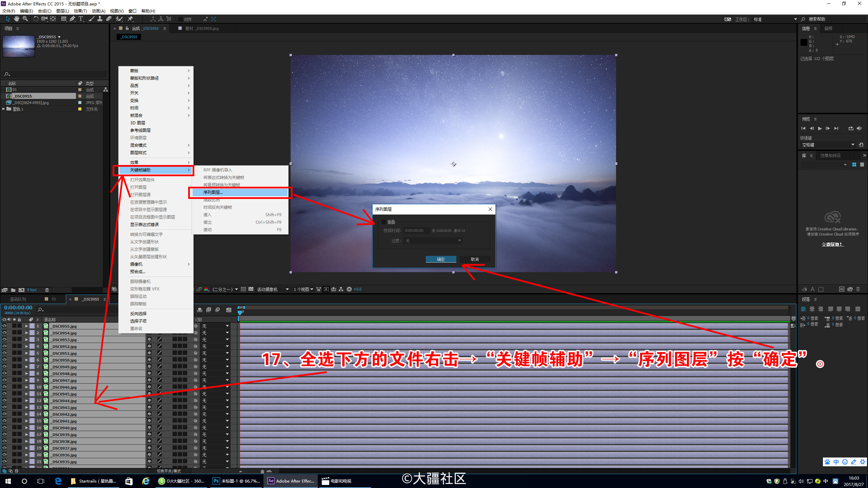The height and width of the screenshot is (488, 868).
Task: Click the delete trash icon in project panel
Action: [x=47, y=290]
